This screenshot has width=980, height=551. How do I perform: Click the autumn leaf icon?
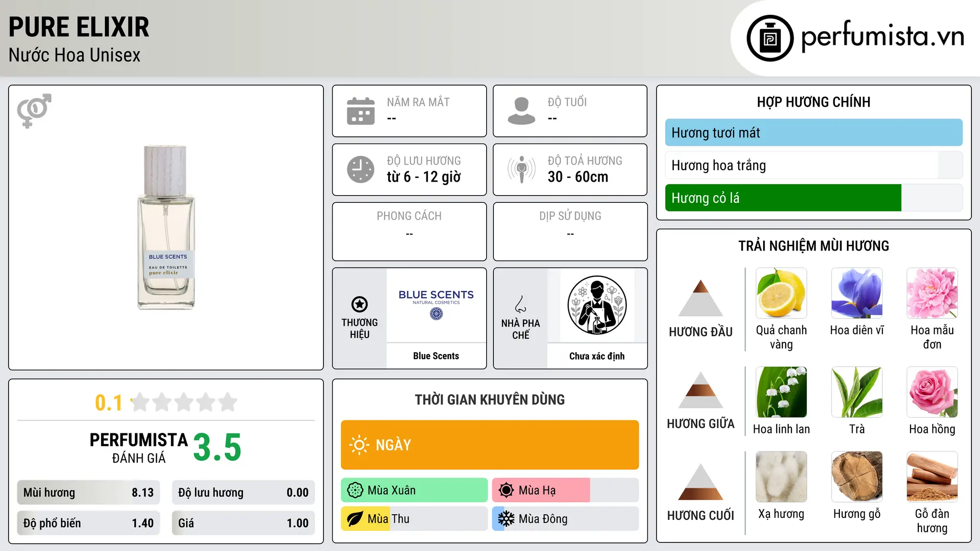(x=355, y=519)
